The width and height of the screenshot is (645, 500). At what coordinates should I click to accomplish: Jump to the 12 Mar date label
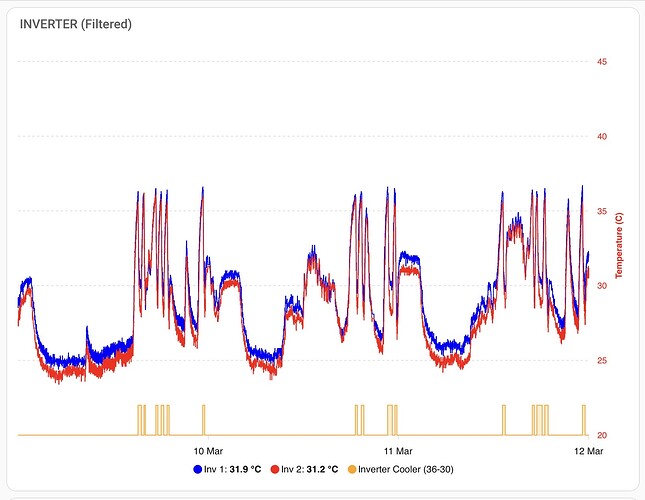(x=588, y=451)
